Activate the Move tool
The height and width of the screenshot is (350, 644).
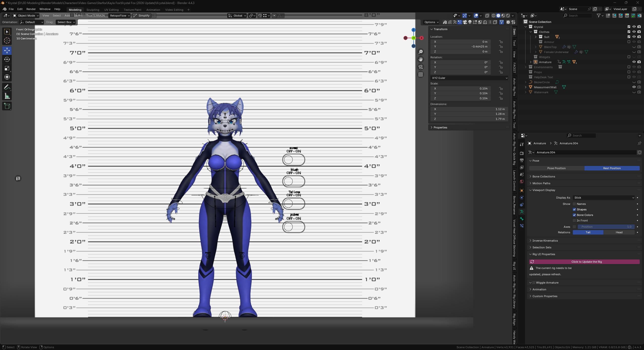[x=7, y=51]
